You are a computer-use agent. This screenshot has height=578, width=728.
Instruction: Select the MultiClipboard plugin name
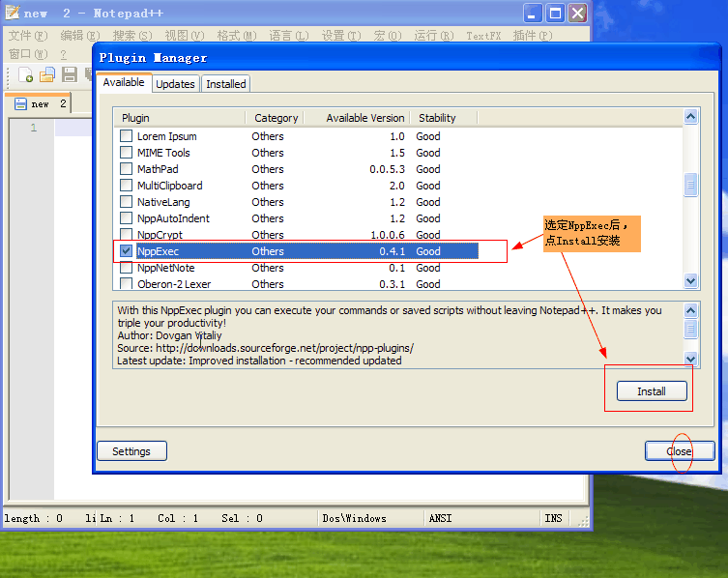point(170,186)
